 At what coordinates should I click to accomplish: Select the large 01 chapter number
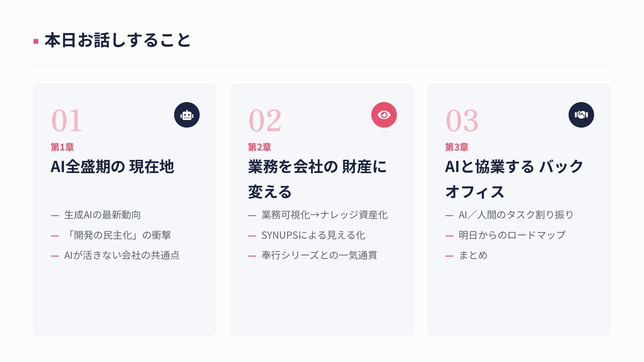[66, 121]
